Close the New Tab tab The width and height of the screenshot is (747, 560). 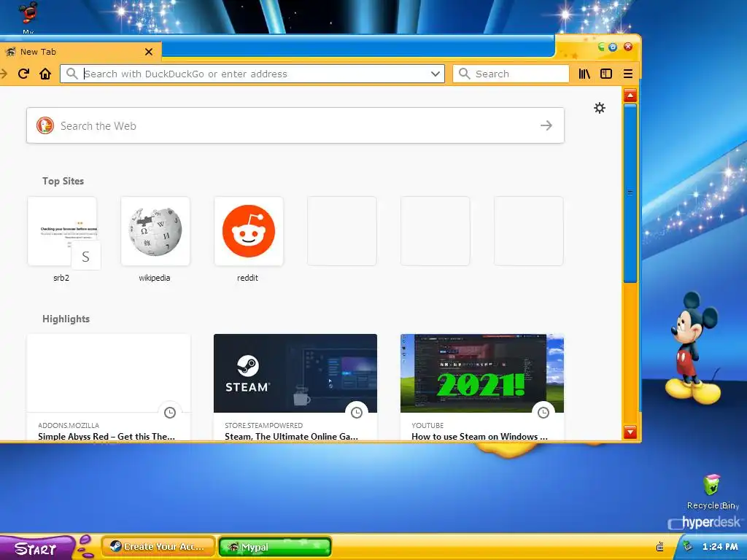149,52
